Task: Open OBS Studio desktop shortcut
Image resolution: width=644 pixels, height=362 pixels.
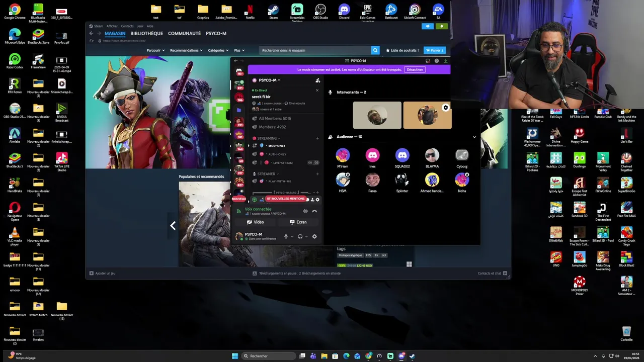Action: tap(320, 12)
